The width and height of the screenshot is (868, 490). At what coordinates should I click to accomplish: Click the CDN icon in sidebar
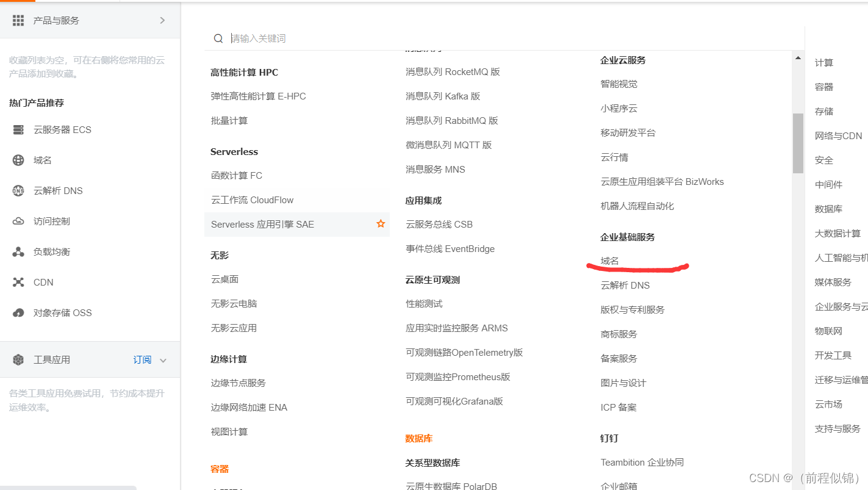point(18,282)
